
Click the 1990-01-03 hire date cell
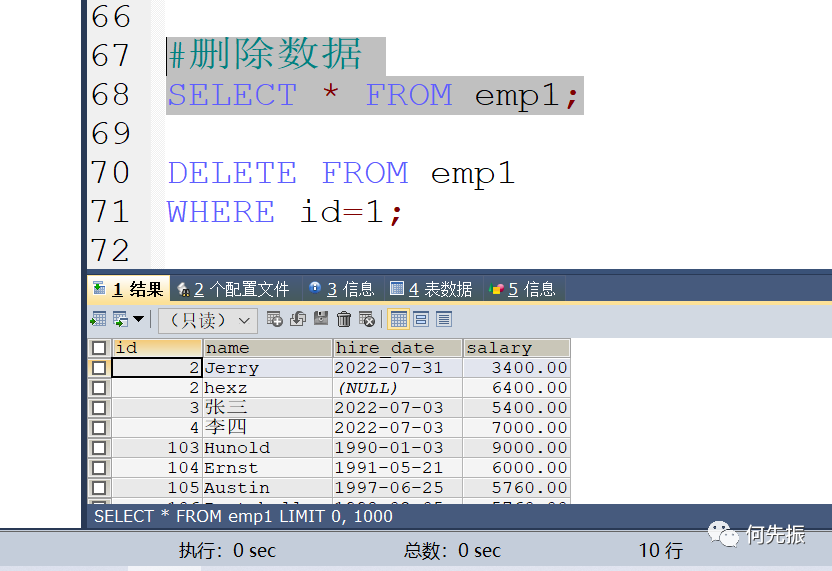click(397, 448)
